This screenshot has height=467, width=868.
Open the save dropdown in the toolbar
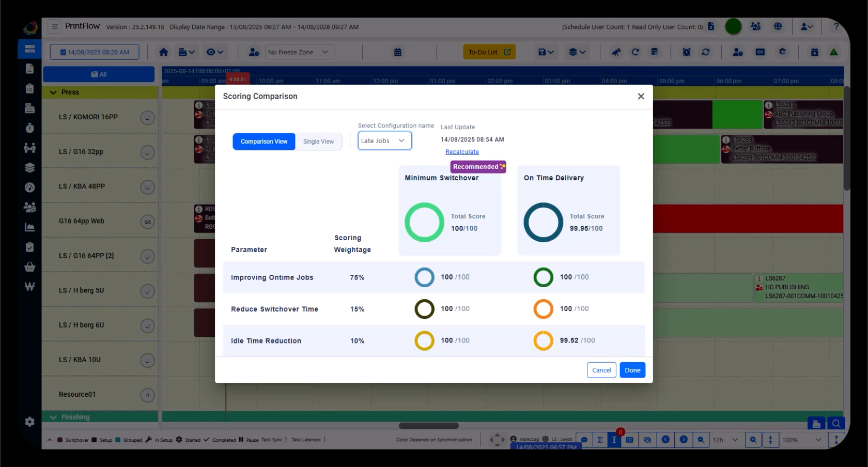546,52
